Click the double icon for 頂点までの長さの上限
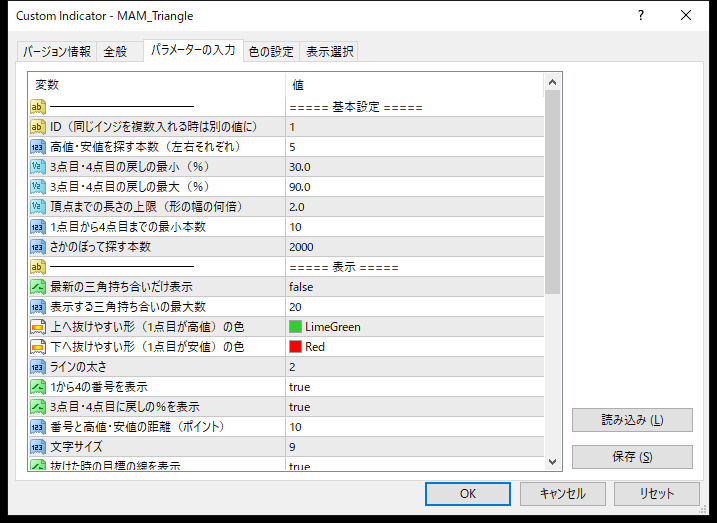Screen dimensions: 717x523 (38, 207)
